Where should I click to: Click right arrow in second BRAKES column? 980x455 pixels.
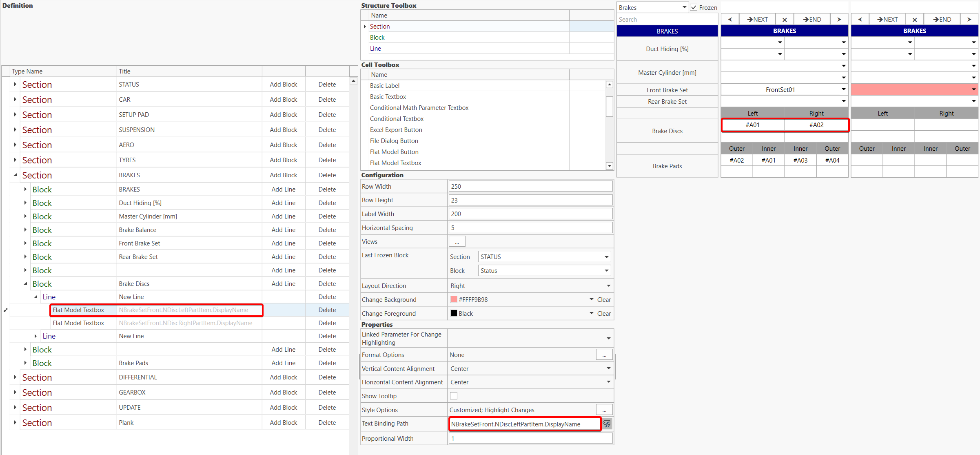(x=969, y=19)
